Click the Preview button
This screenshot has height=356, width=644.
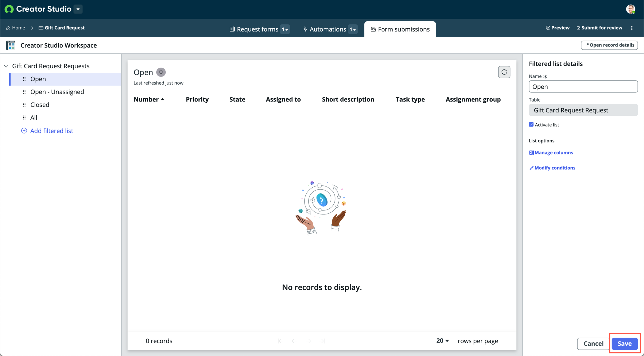(558, 28)
